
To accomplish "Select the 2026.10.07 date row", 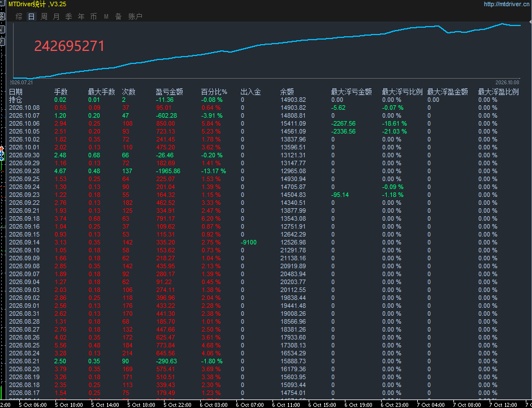I will tap(24, 115).
